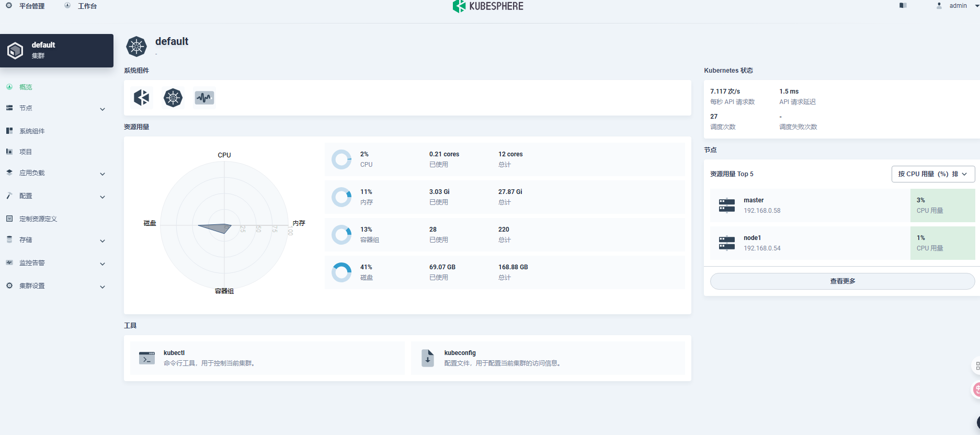
Task: Open the kubeconfig tool card
Action: (548, 358)
